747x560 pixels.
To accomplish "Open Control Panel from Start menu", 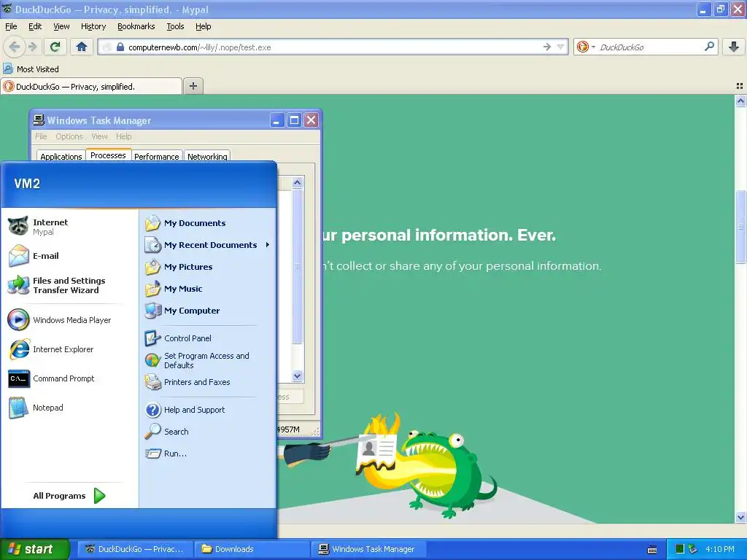I will point(208,338).
